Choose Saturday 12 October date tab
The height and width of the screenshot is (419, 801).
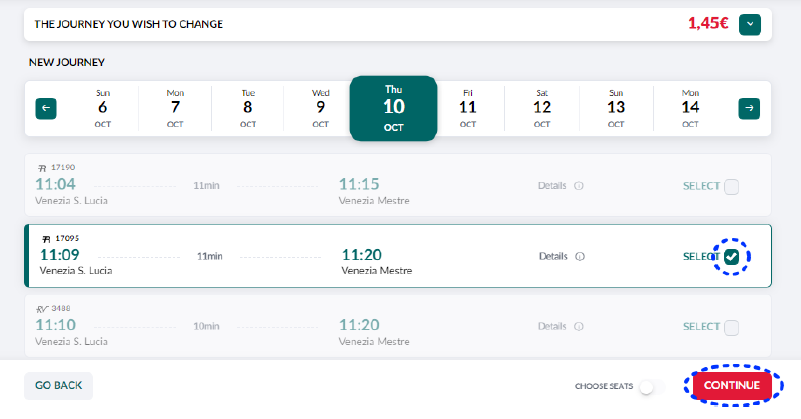pos(542,108)
